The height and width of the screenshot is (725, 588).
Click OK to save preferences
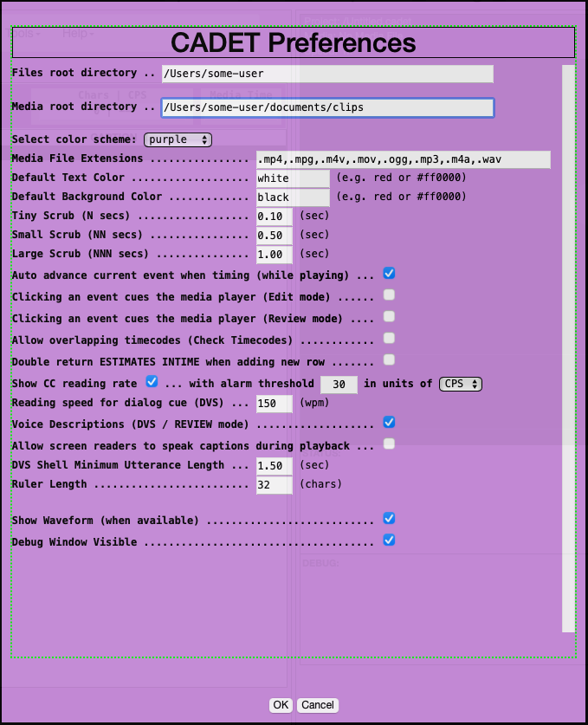281,705
